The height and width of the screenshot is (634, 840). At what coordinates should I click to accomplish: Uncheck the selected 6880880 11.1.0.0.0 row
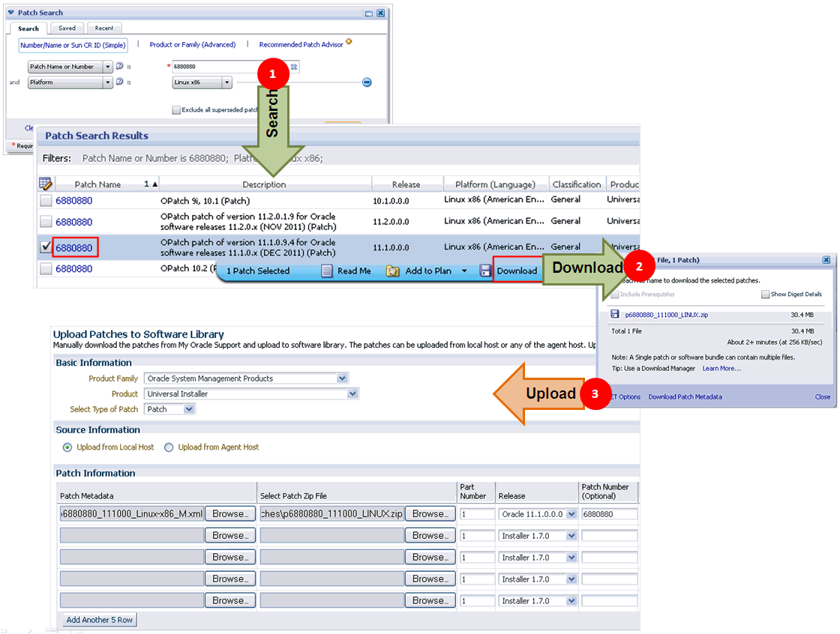(46, 247)
